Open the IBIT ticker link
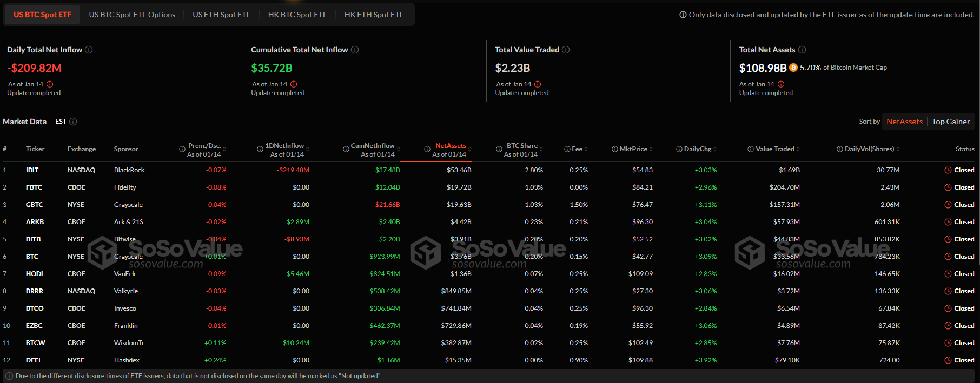Image resolution: width=980 pixels, height=383 pixels. point(32,170)
